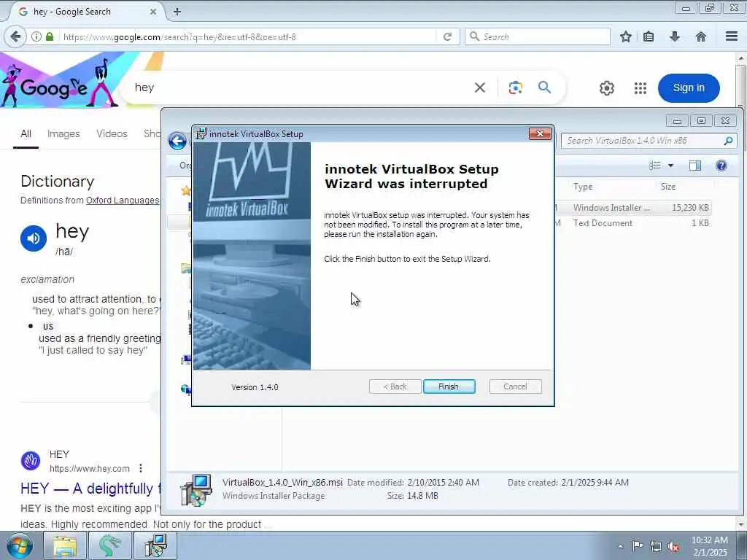Click Firefox back navigation arrow
Image resolution: width=747 pixels, height=560 pixels.
point(15,36)
